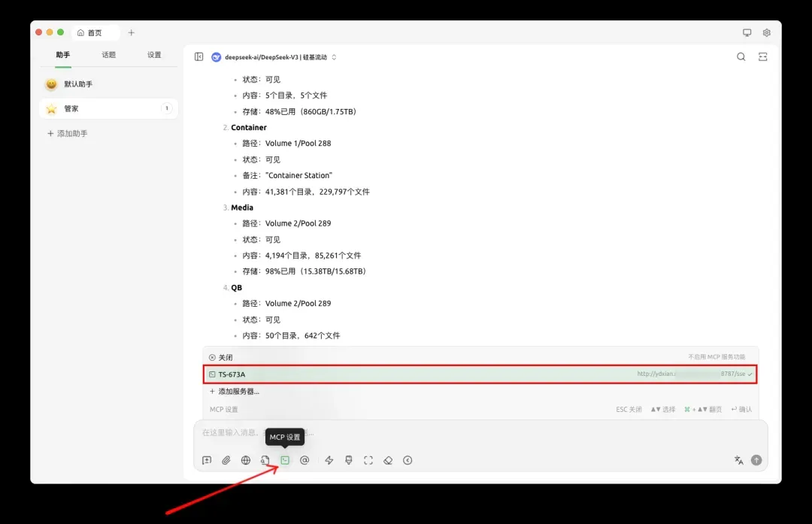Click 添加助手 to add an assistant

(x=68, y=134)
